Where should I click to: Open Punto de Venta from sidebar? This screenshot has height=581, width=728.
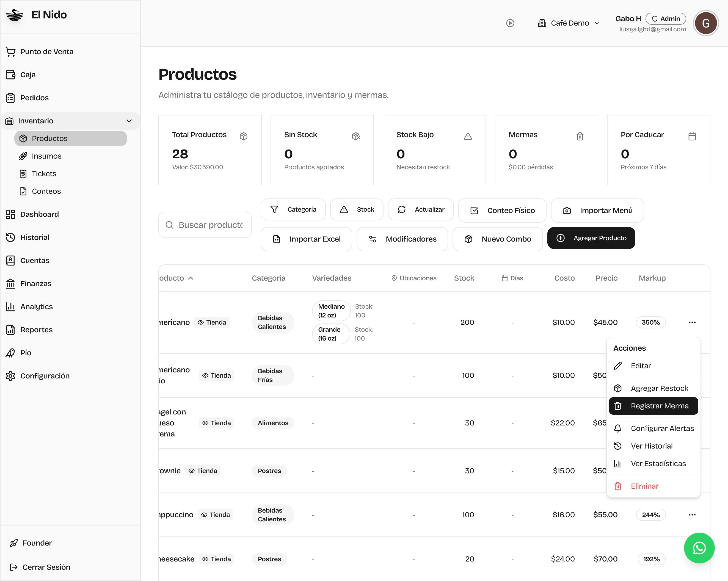point(70,52)
